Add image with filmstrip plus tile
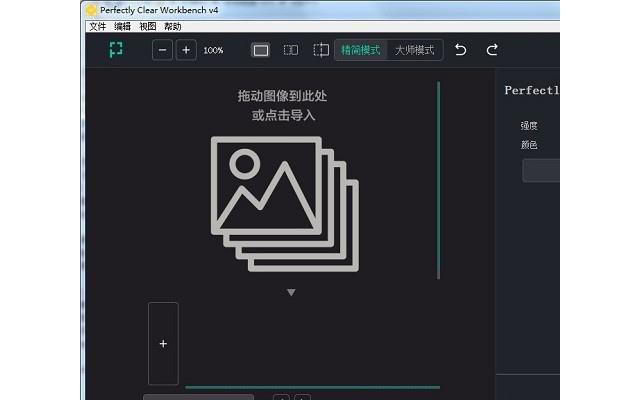This screenshot has height=400, width=640. pos(163,344)
